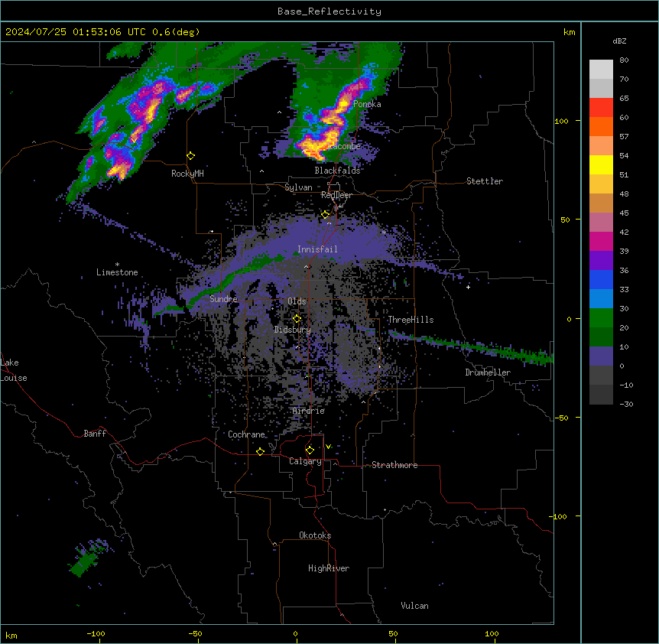The width and height of the screenshot is (659, 644).
Task: Click the Base_Reflectivity title text
Action: (x=329, y=11)
